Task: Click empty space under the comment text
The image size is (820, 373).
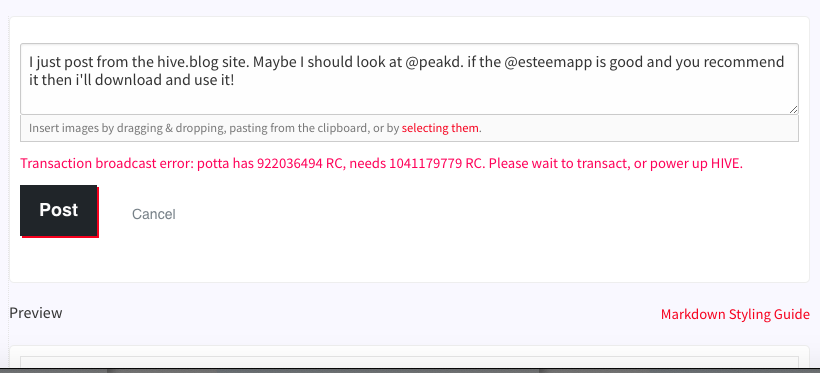Action: [x=409, y=103]
